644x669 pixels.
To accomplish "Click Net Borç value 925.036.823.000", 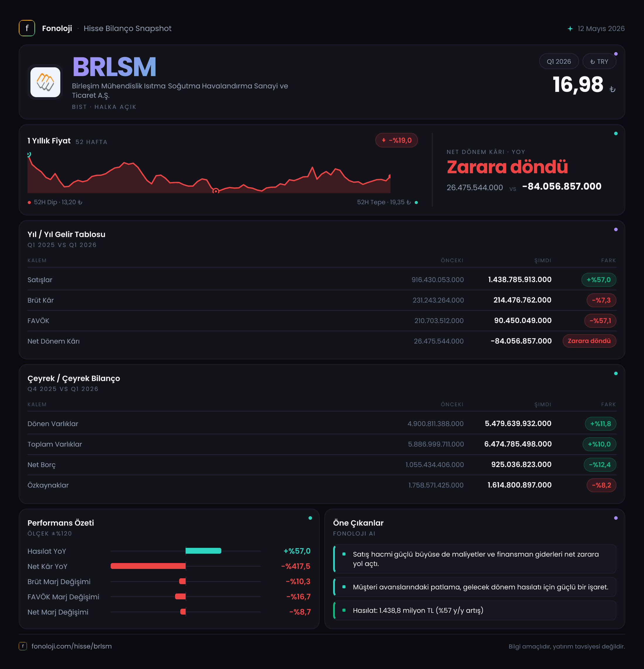I will click(x=521, y=464).
